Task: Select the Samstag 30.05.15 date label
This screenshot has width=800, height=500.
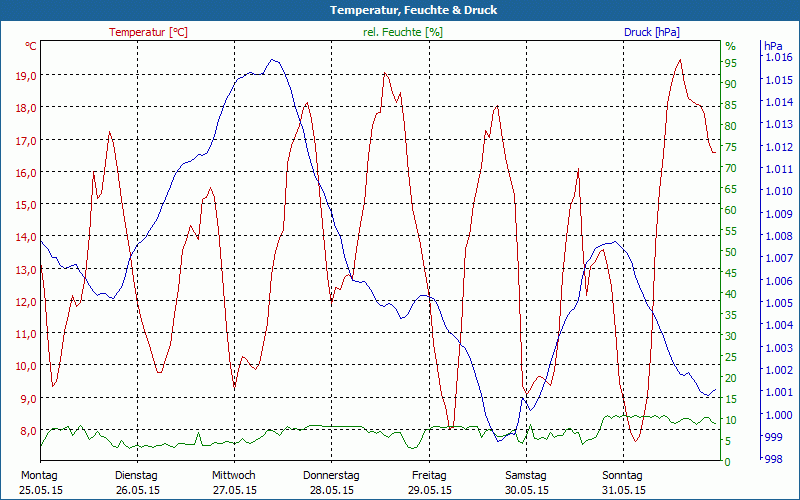Action: click(x=526, y=482)
